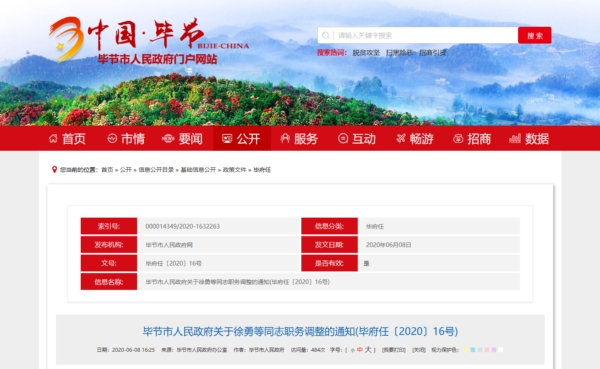Click the red 是否有效 label cell
The width and height of the screenshot is (600, 369).
click(x=329, y=263)
